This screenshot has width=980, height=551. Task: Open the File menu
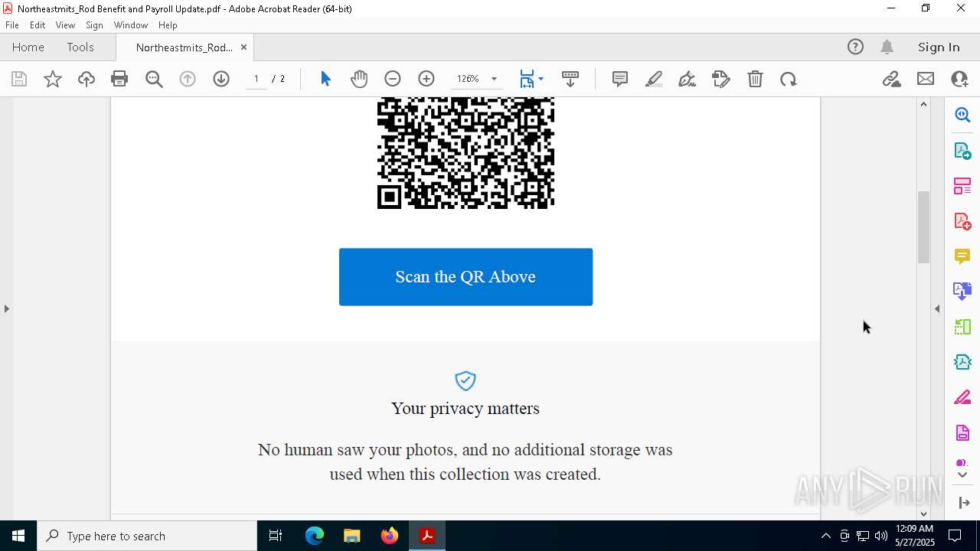(12, 24)
